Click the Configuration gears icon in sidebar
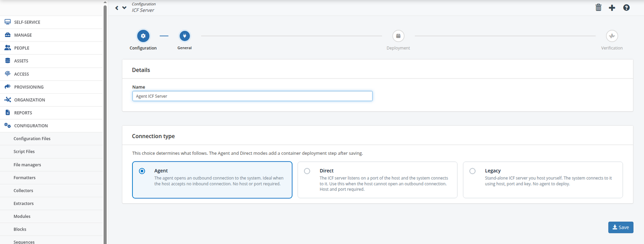This screenshot has height=244, width=644. (x=7, y=125)
